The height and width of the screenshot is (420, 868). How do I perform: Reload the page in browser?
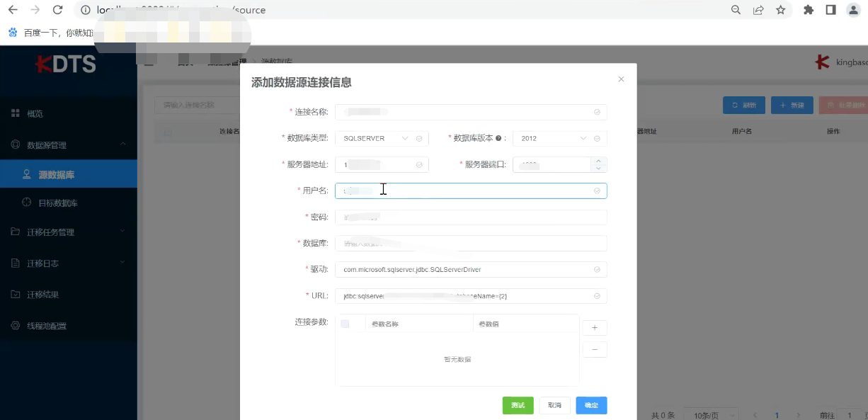[x=58, y=10]
